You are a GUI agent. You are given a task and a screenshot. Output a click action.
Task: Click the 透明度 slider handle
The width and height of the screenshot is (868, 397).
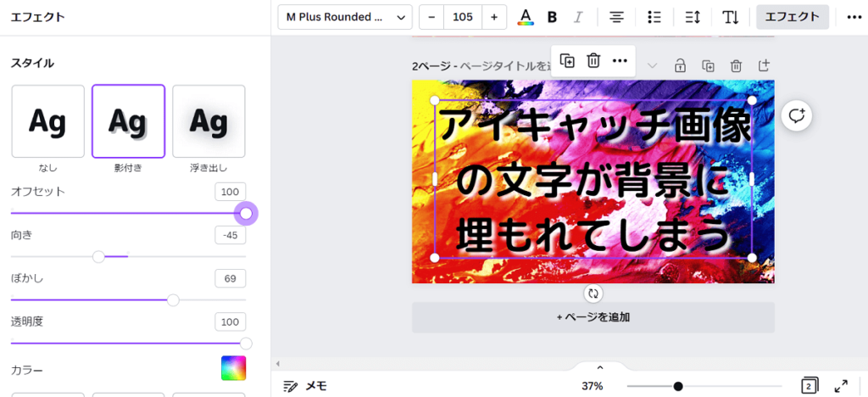coord(246,344)
